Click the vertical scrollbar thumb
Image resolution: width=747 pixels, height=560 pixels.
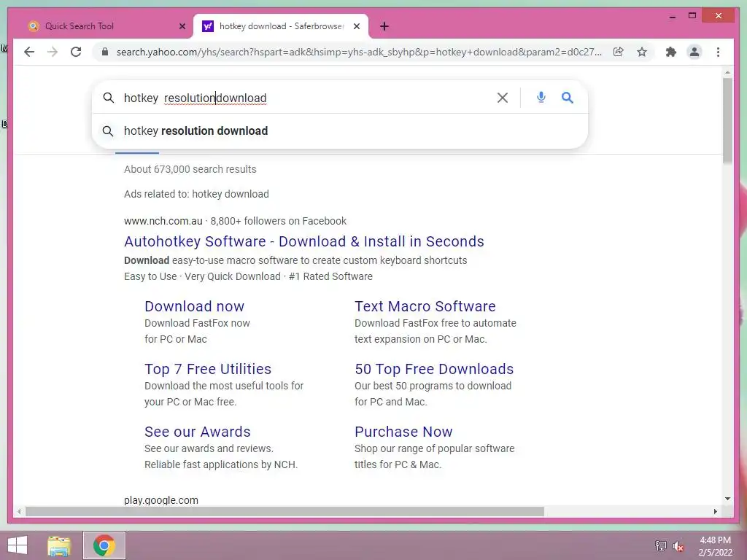(727, 120)
